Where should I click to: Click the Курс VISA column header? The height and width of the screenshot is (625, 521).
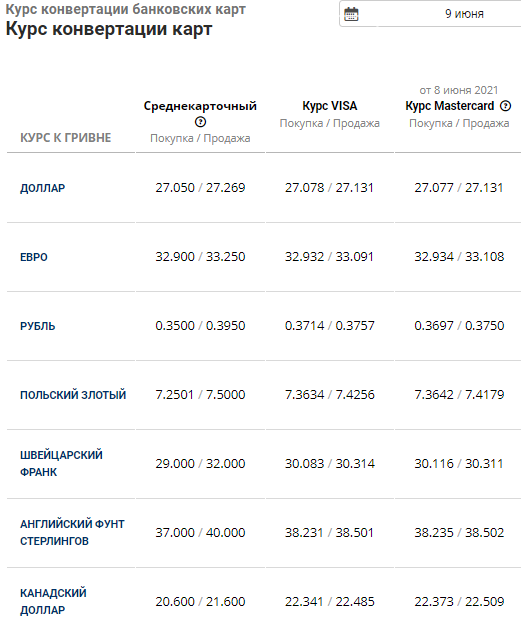click(330, 106)
